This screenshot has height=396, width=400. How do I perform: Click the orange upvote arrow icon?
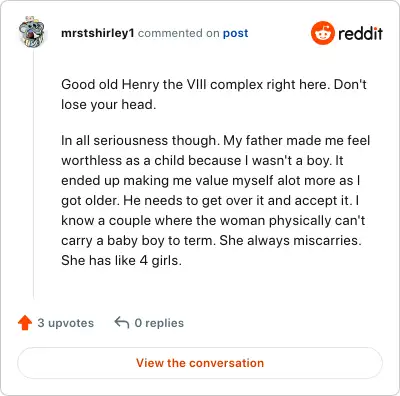pos(25,323)
